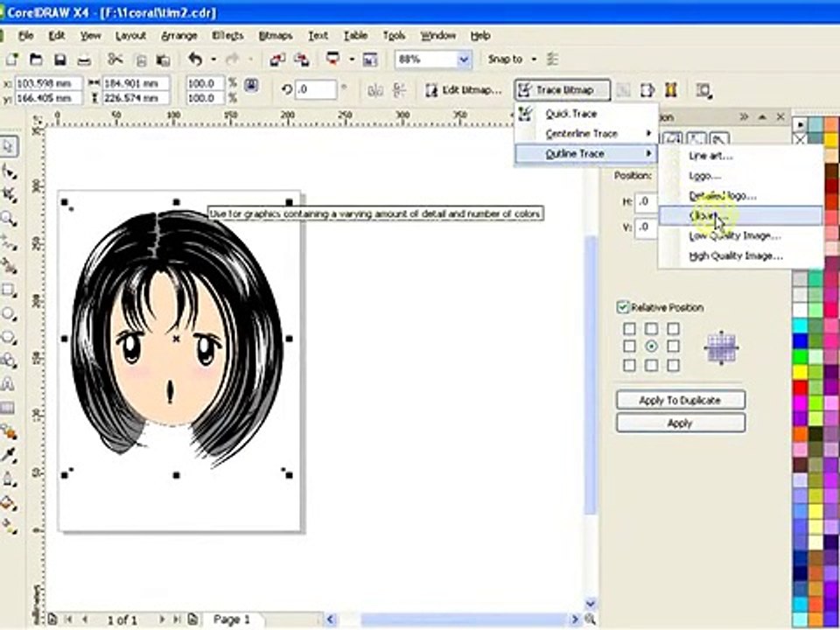Collapse the docker with the double-arrow icon
This screenshot has height=630, width=840.
tap(744, 116)
